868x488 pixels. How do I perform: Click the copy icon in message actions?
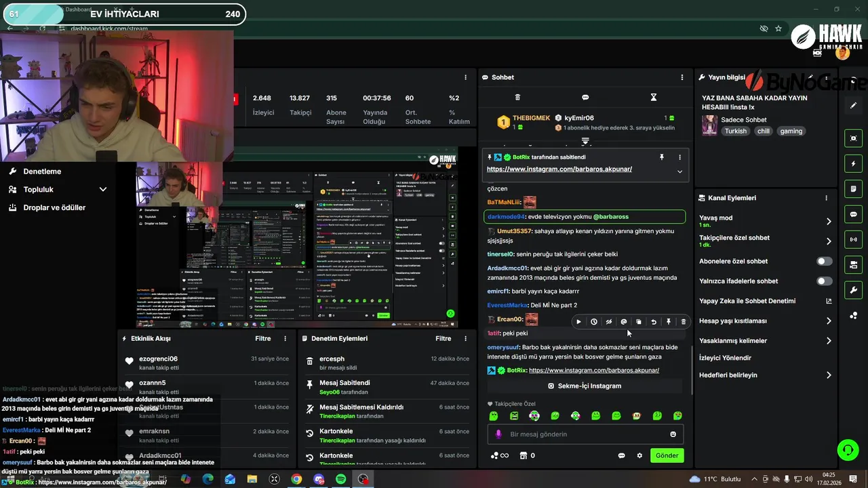click(638, 322)
